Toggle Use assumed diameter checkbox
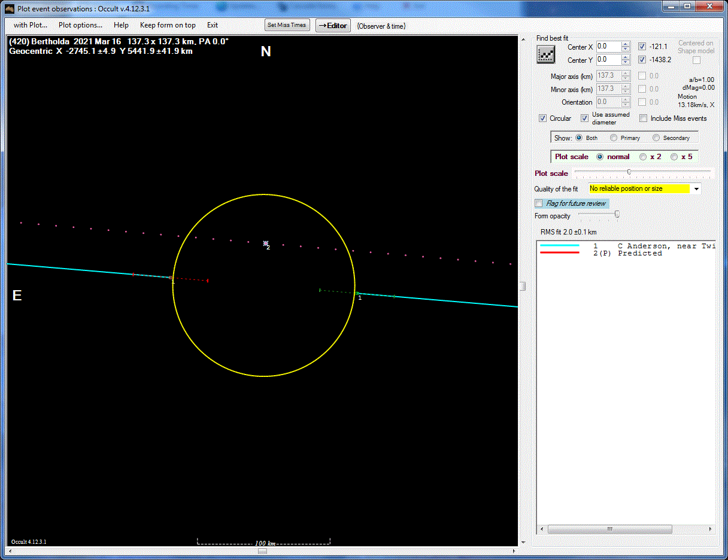Screen dimensions: 728x560 point(584,118)
